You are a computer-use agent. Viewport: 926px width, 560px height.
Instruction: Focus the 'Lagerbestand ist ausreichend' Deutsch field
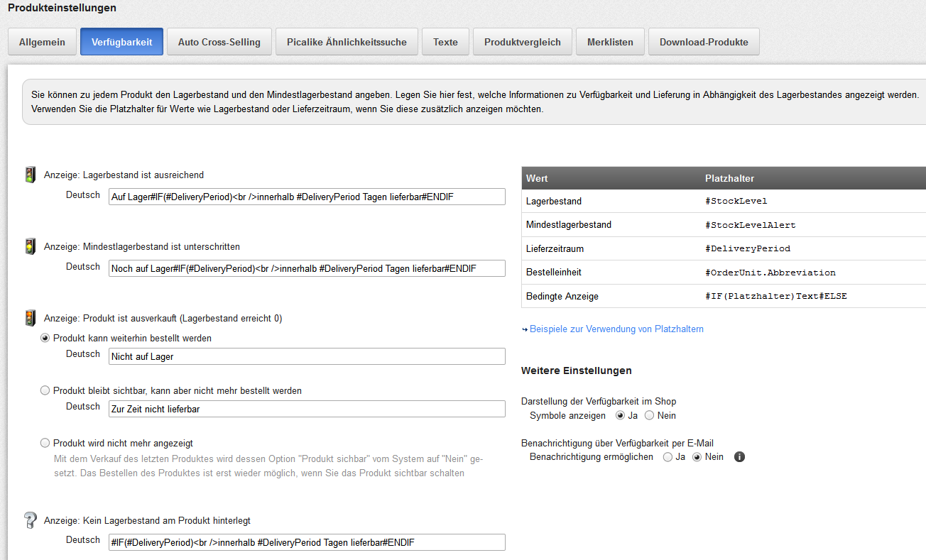click(x=307, y=197)
